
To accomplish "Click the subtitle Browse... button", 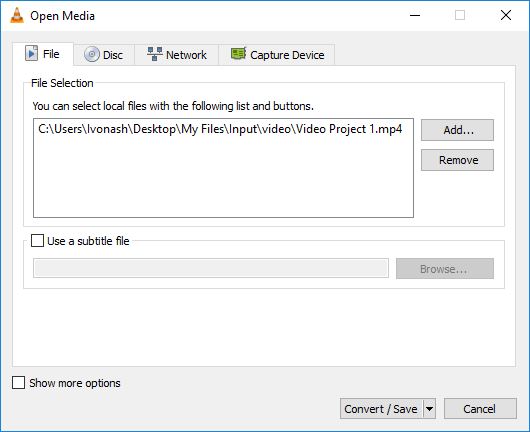I will pos(445,269).
